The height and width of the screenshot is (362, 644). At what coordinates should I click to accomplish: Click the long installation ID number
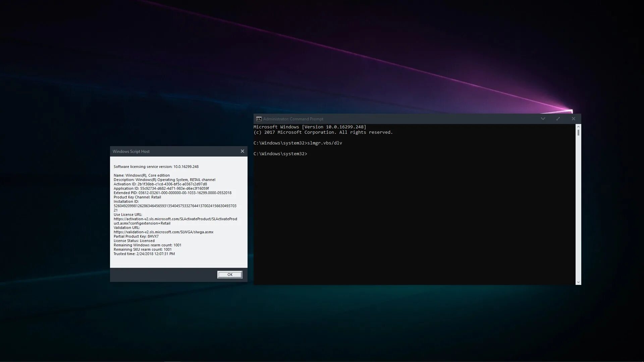[x=175, y=208]
